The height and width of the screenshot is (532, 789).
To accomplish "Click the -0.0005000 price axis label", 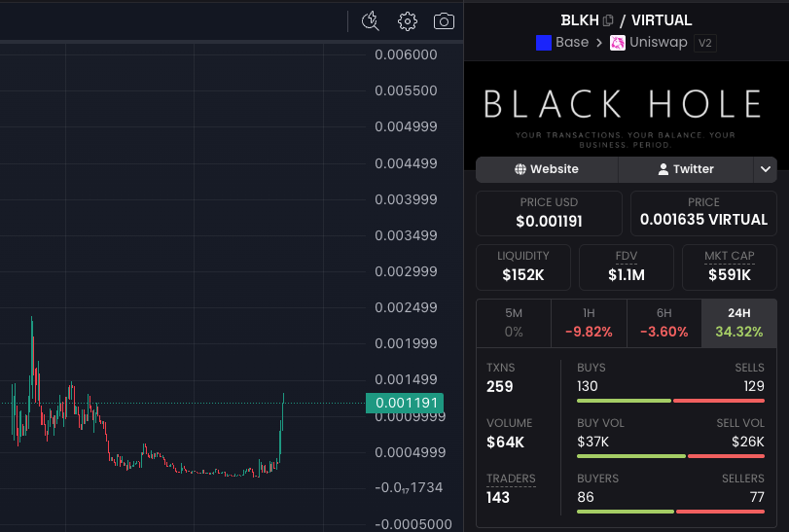I will tap(413, 524).
